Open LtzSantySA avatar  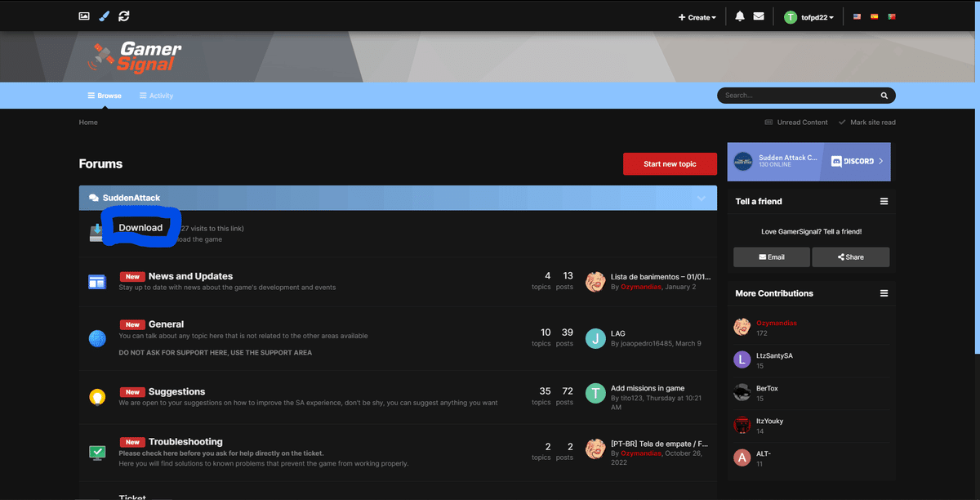(742, 360)
